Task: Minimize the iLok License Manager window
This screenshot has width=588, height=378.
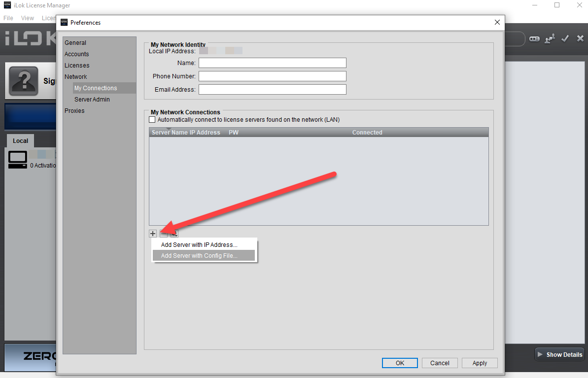Action: (535, 5)
